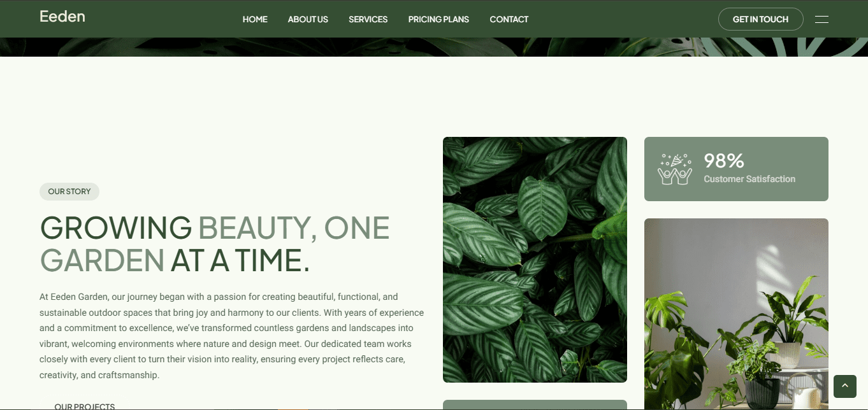Click the Growing Beauty headline

pos(215,244)
